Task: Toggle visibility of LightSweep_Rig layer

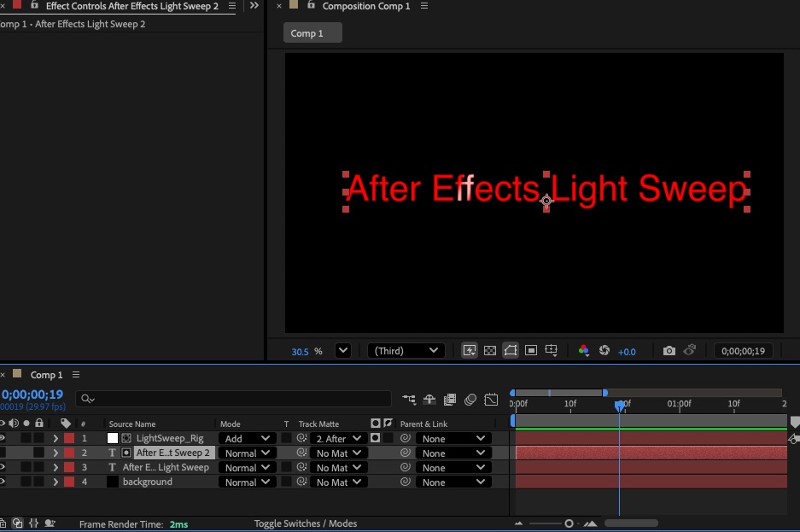Action: [x=3, y=438]
